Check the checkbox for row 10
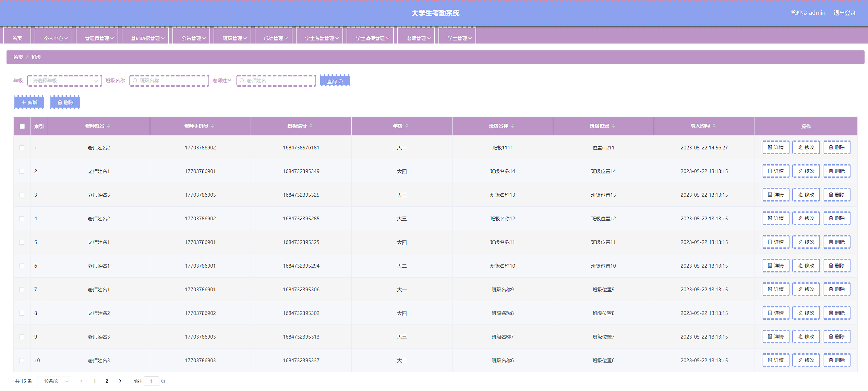This screenshot has width=868, height=391. click(x=22, y=361)
